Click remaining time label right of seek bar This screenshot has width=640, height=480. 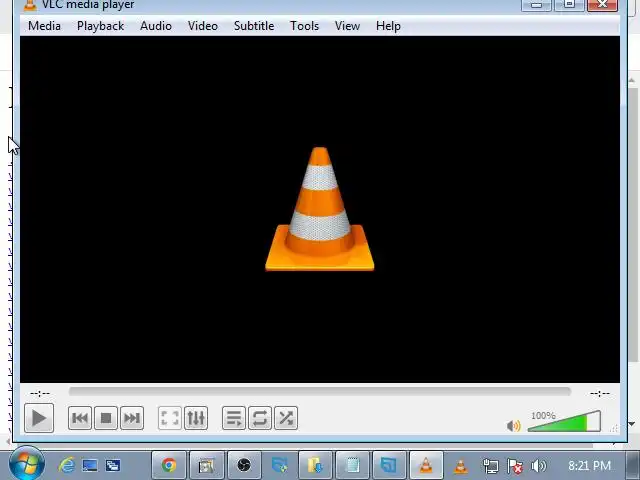(600, 393)
